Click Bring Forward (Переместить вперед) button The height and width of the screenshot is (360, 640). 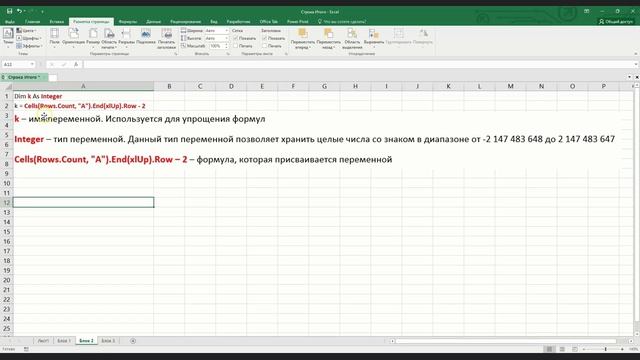(303, 38)
